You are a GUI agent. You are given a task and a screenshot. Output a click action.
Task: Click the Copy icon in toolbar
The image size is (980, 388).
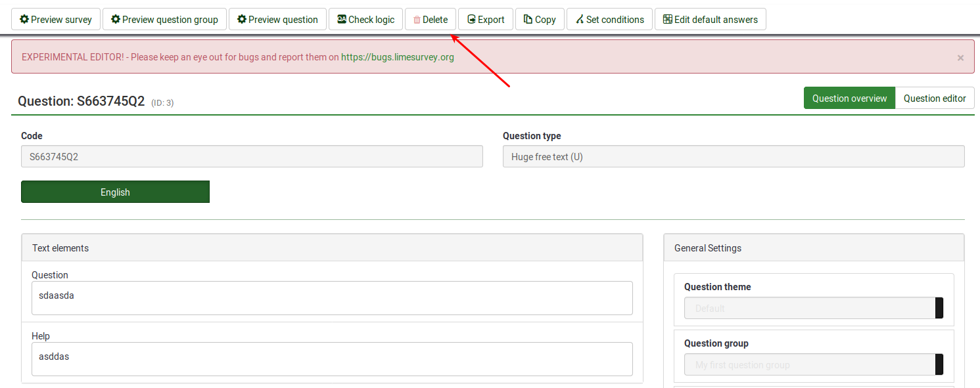click(x=528, y=20)
